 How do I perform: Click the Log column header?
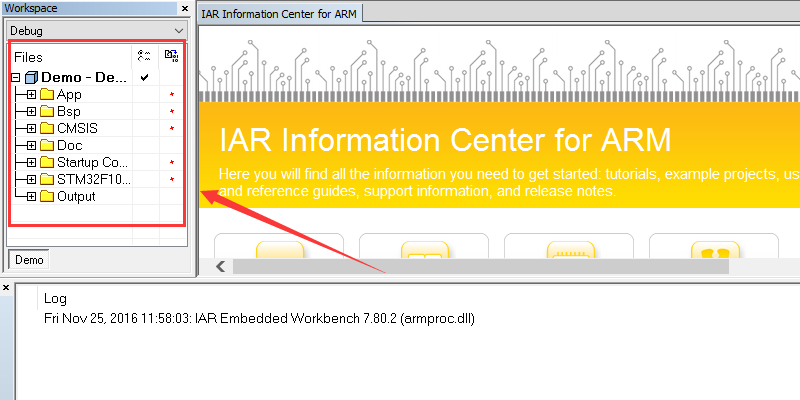coord(55,298)
